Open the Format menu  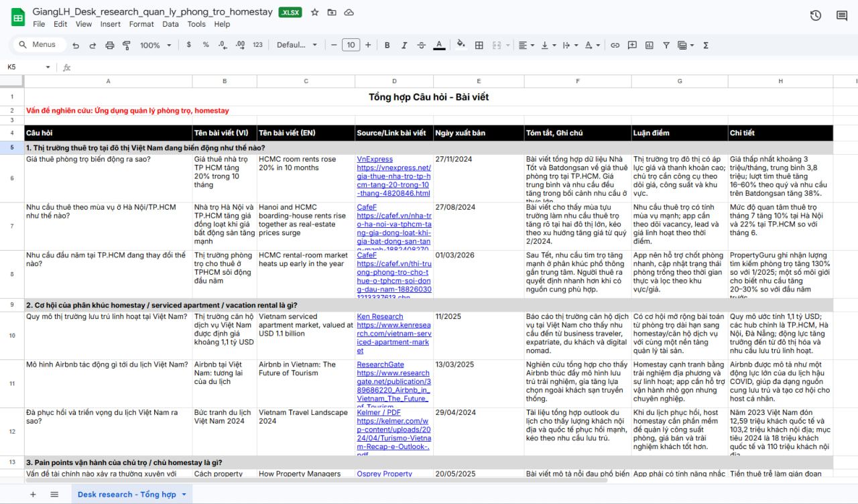coord(141,24)
